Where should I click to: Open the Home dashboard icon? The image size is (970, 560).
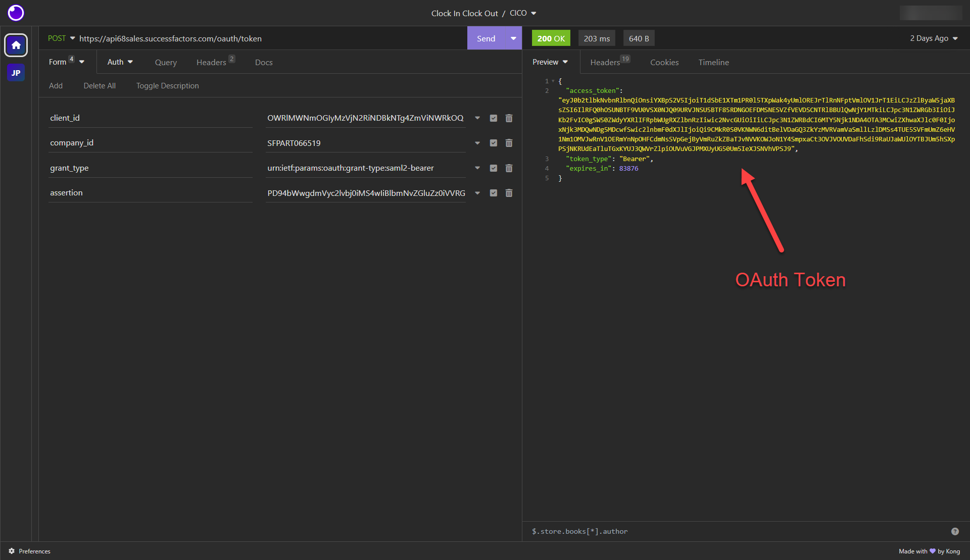point(16,45)
